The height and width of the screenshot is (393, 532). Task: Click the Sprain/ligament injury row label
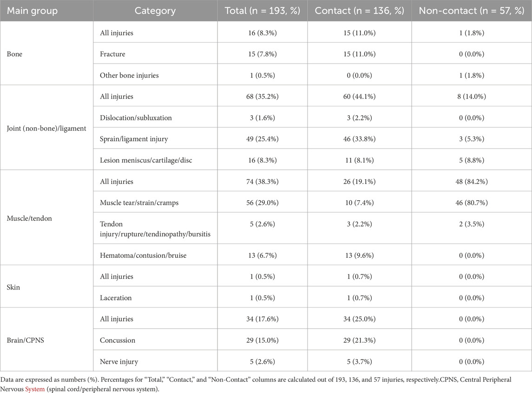(x=134, y=139)
